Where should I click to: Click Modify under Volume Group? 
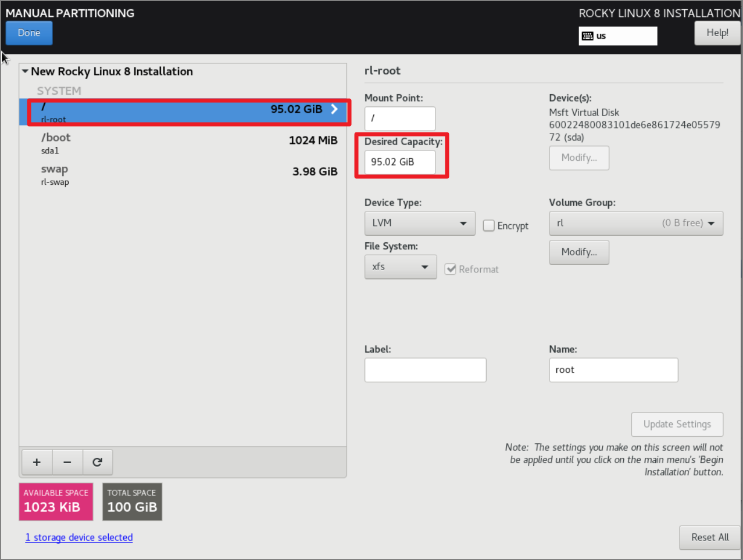(579, 252)
